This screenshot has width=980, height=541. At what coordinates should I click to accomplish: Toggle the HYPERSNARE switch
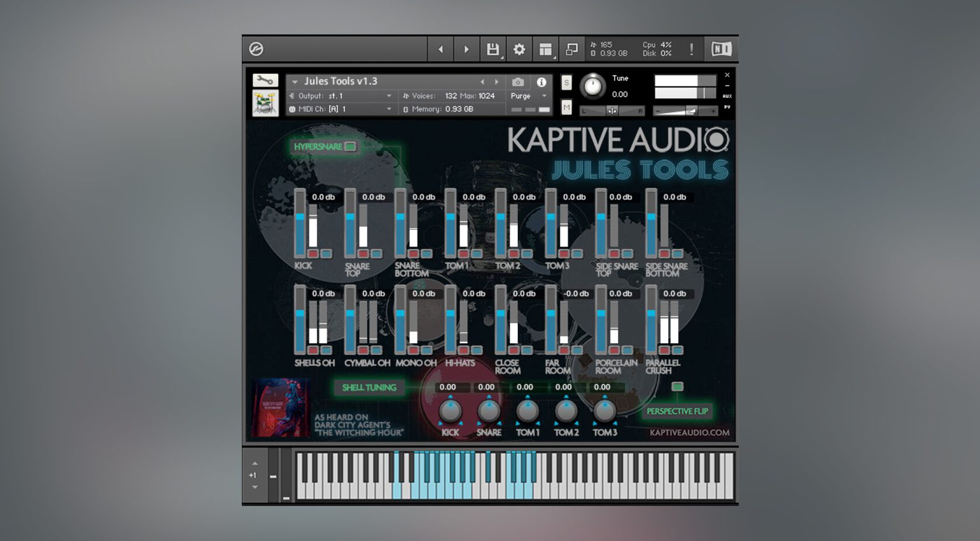(351, 146)
